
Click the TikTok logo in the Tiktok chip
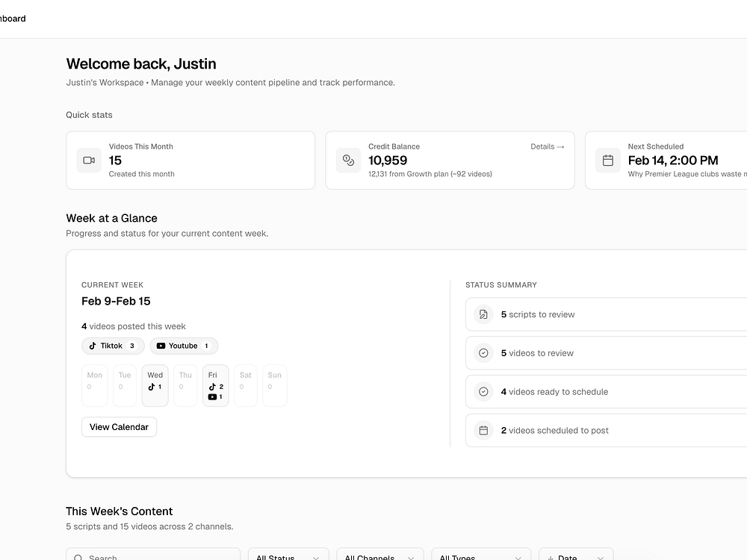pos(93,346)
